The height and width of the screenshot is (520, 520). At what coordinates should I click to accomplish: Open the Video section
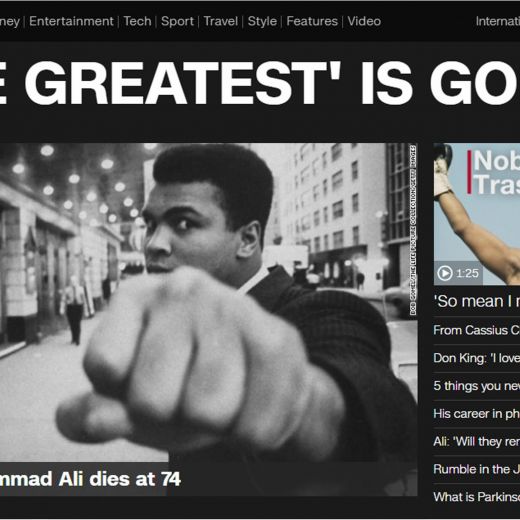click(364, 21)
